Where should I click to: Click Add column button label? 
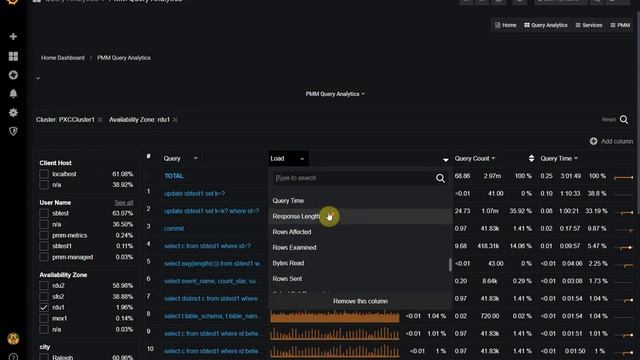(x=617, y=141)
